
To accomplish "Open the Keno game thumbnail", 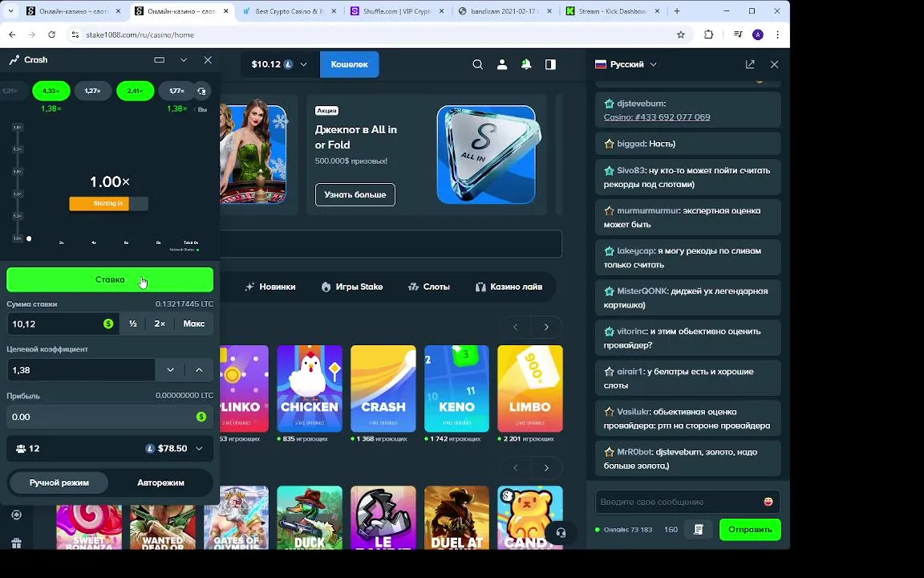I will point(456,389).
